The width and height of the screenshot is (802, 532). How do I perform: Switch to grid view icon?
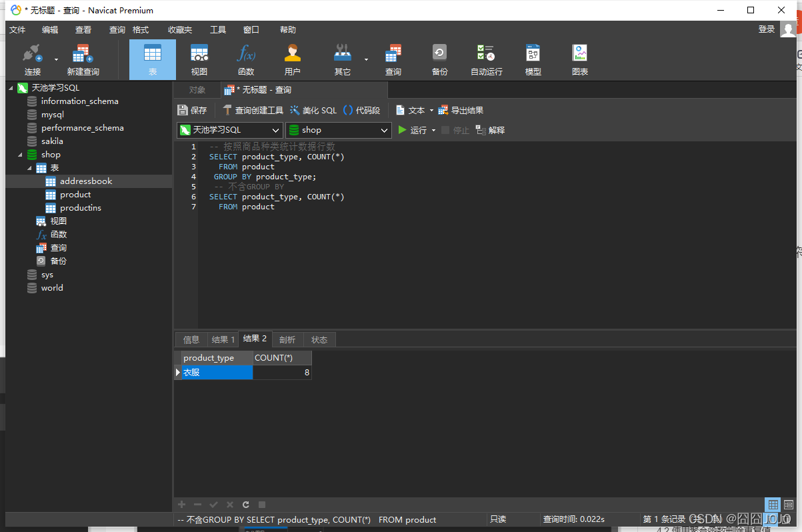pos(773,505)
